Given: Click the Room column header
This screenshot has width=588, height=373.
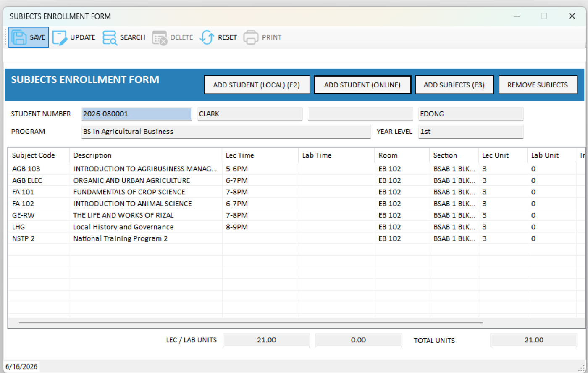Looking at the screenshot, I should (402, 155).
